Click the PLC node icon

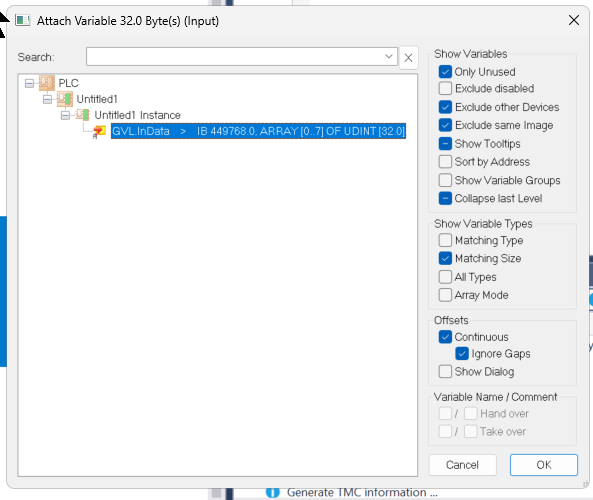(x=47, y=83)
